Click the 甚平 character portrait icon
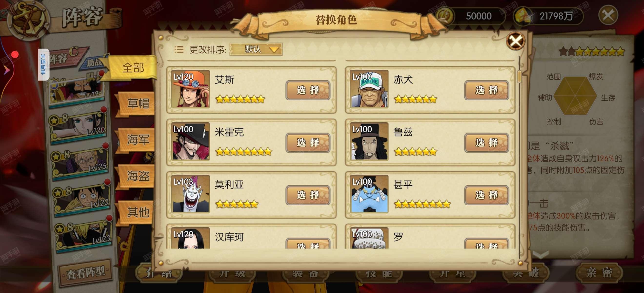 369,194
